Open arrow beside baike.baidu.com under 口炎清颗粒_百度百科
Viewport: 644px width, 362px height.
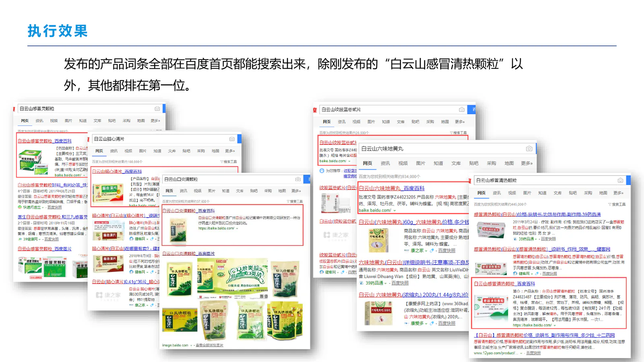tap(237, 228)
